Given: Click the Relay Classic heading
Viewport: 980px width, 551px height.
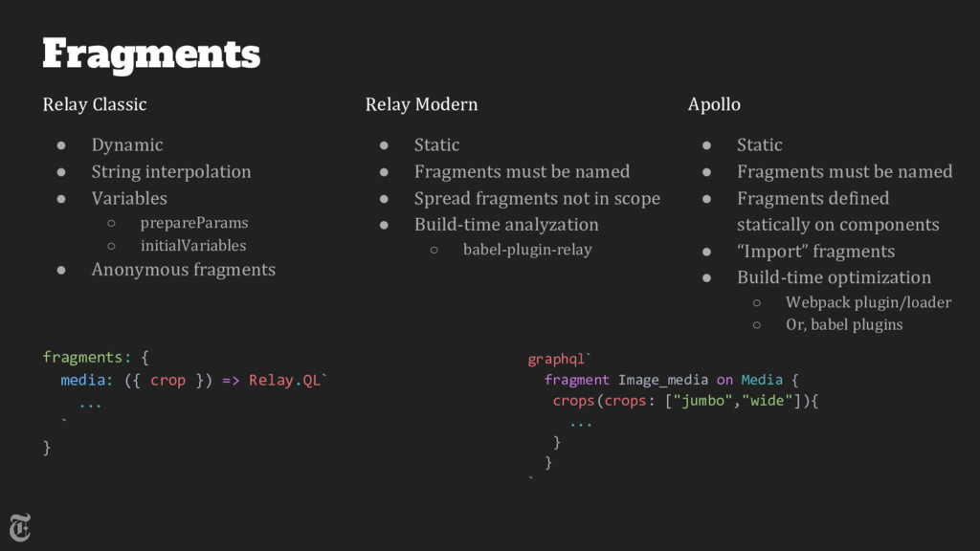Looking at the screenshot, I should 95,104.
